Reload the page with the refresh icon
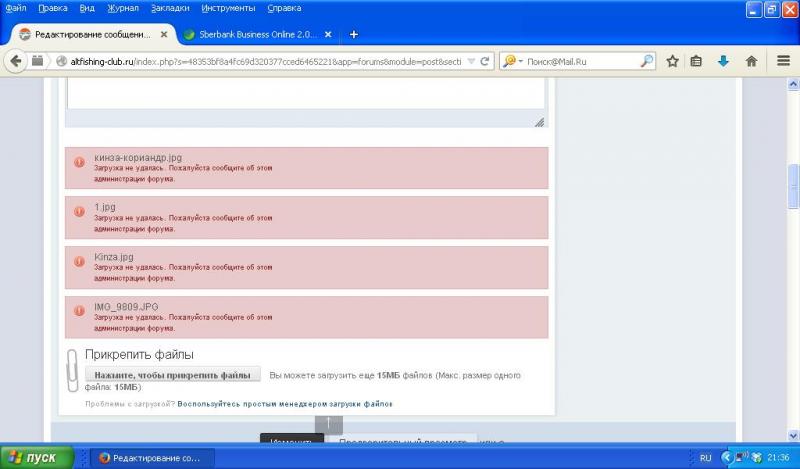Viewport: 800px width, 469px height. [x=485, y=60]
